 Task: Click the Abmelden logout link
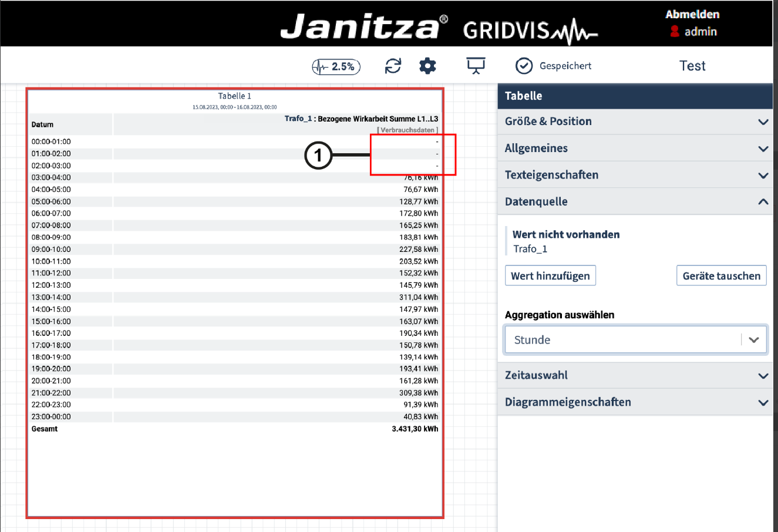coord(692,14)
